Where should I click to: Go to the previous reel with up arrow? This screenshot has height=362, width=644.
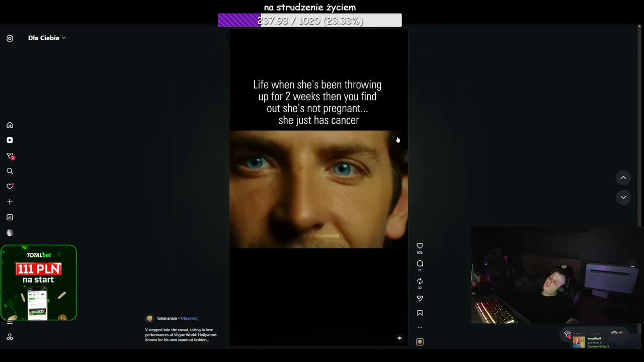tap(623, 177)
